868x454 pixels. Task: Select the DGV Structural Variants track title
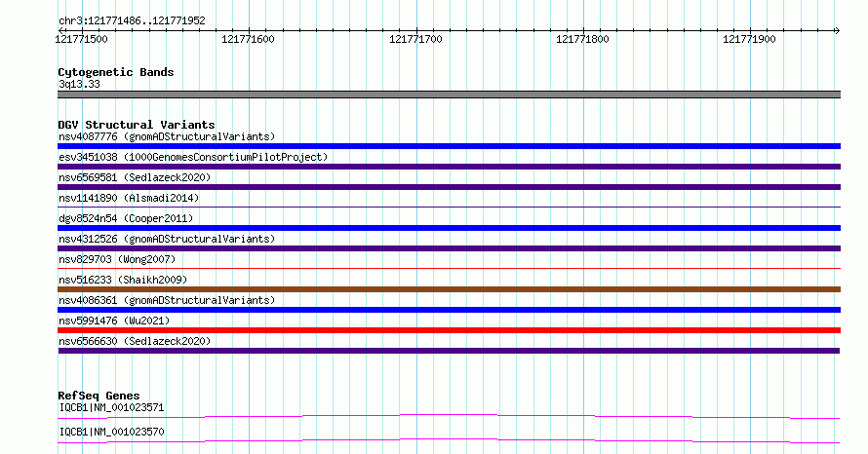coord(137,125)
